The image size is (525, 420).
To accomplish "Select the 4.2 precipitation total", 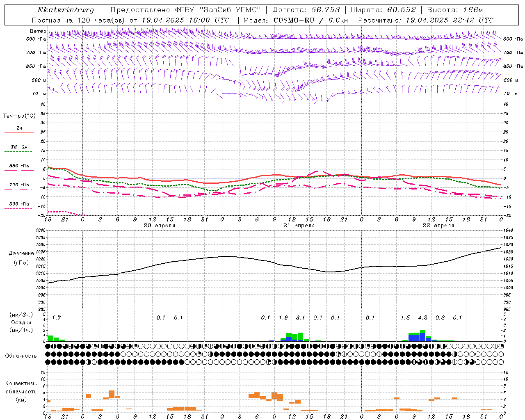I will coord(422,317).
